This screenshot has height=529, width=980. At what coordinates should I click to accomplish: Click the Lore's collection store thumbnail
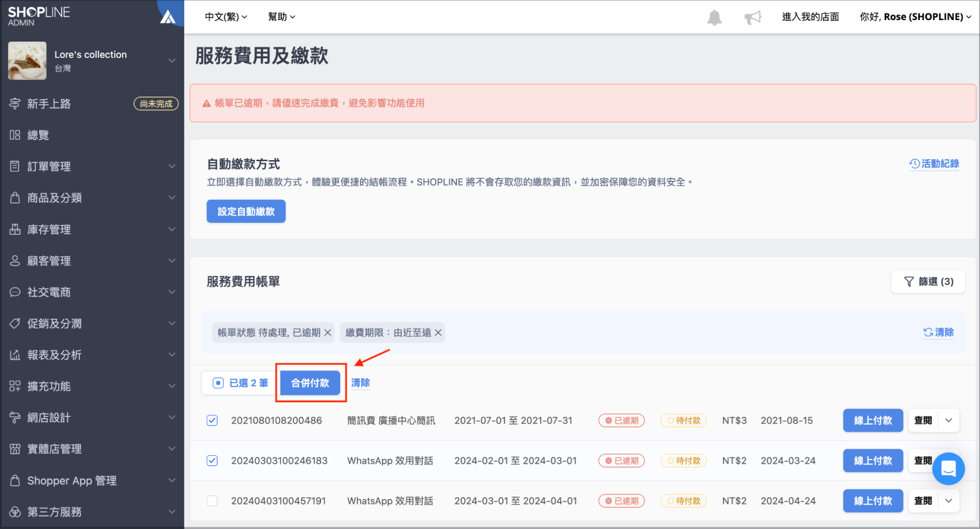[x=27, y=61]
